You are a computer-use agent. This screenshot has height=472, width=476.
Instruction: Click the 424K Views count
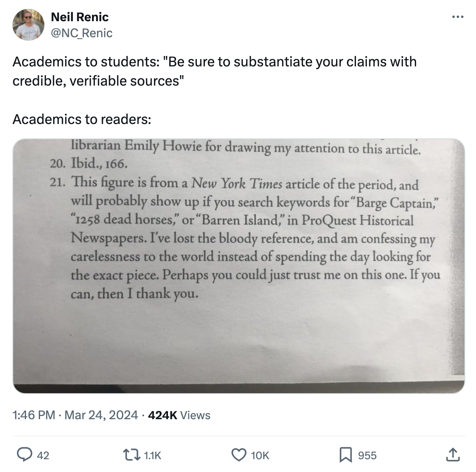click(179, 415)
